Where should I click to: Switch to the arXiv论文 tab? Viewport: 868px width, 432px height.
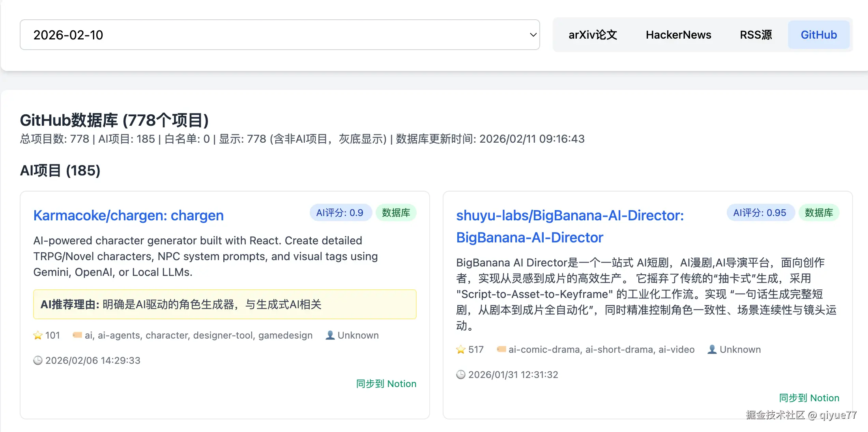[x=593, y=35]
